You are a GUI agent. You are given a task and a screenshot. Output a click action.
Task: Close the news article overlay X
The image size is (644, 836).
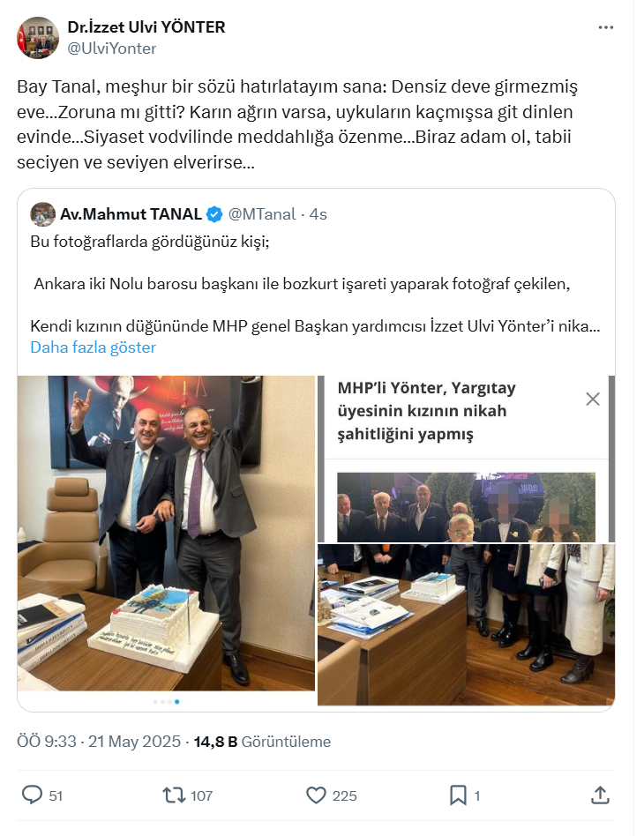point(593,399)
